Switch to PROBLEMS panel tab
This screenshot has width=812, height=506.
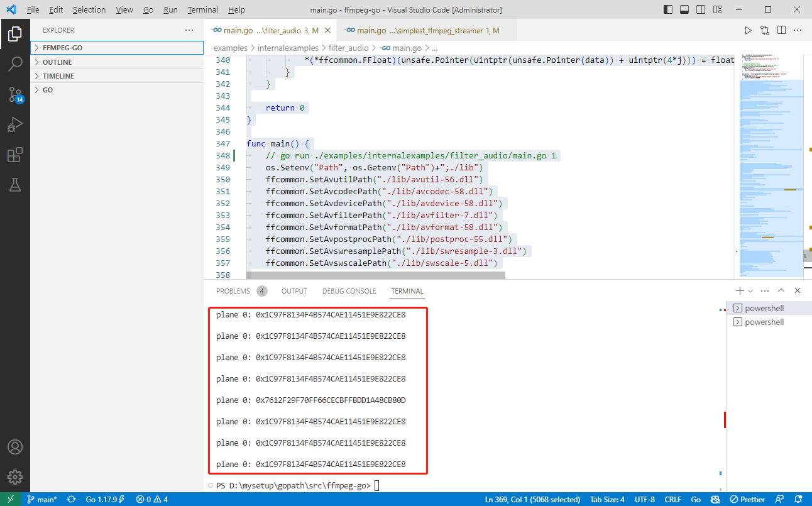[x=241, y=291]
